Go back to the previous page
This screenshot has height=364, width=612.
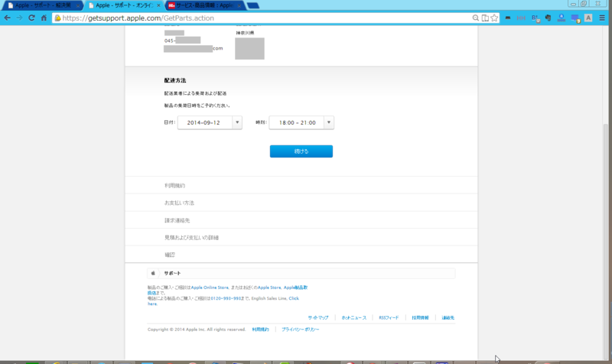point(8,18)
